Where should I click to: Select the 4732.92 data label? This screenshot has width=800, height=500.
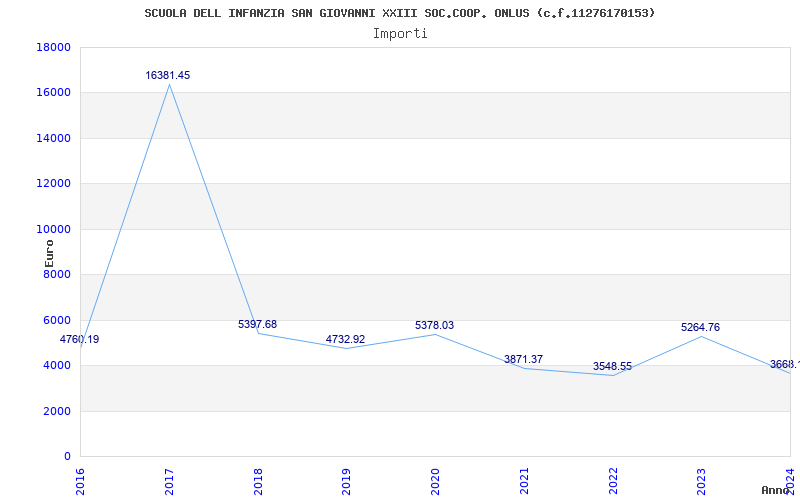(345, 339)
